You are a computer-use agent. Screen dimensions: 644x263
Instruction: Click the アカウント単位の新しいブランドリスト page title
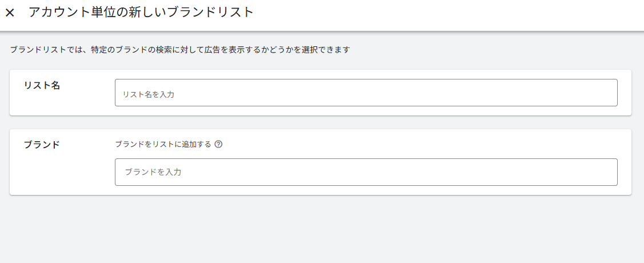click(x=141, y=12)
